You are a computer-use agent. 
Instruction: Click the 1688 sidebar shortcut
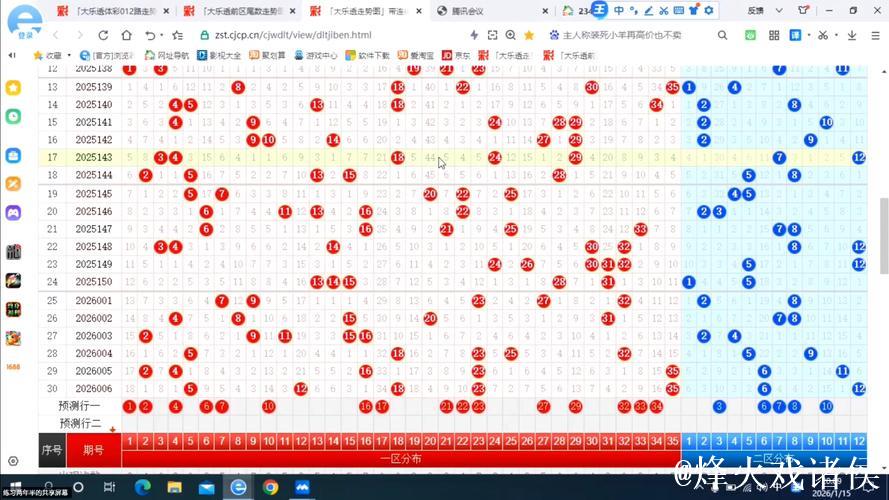click(x=14, y=366)
